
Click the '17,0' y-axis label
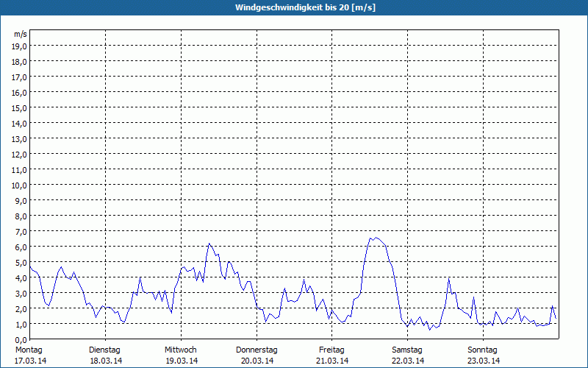coord(19,77)
